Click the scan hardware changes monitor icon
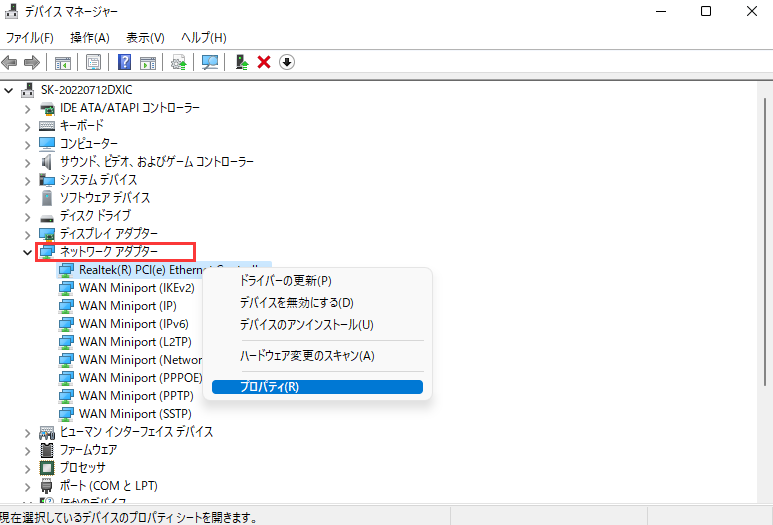 click(210, 63)
